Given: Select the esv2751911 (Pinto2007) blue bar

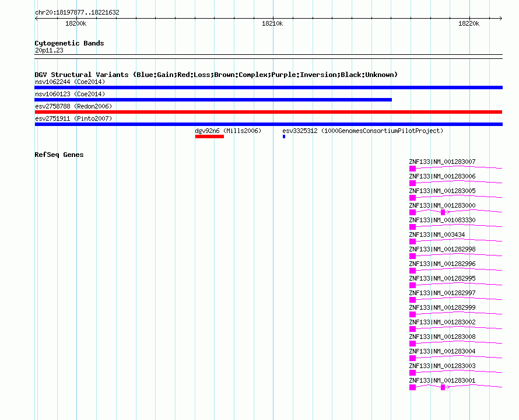Looking at the screenshot, I should 268,124.
